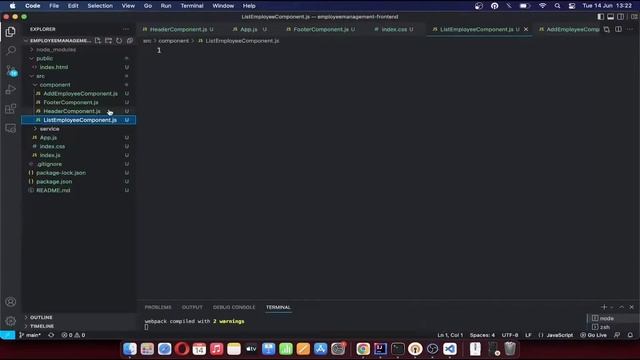
Task: Expand the Timeline section
Action: [42, 326]
